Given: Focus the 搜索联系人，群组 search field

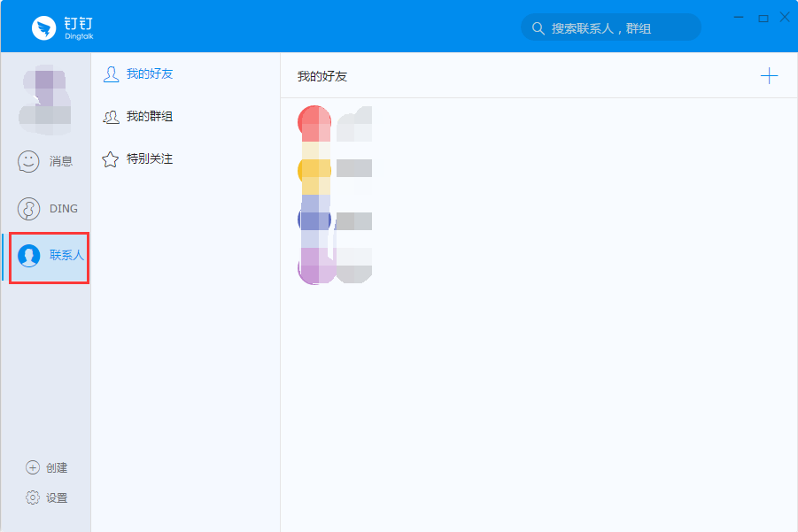Looking at the screenshot, I should click(620, 28).
